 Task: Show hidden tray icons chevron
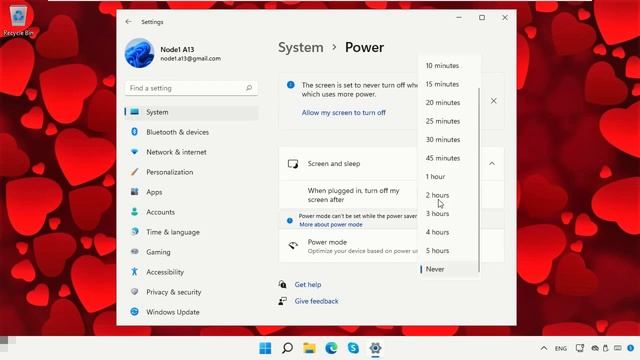click(x=544, y=348)
